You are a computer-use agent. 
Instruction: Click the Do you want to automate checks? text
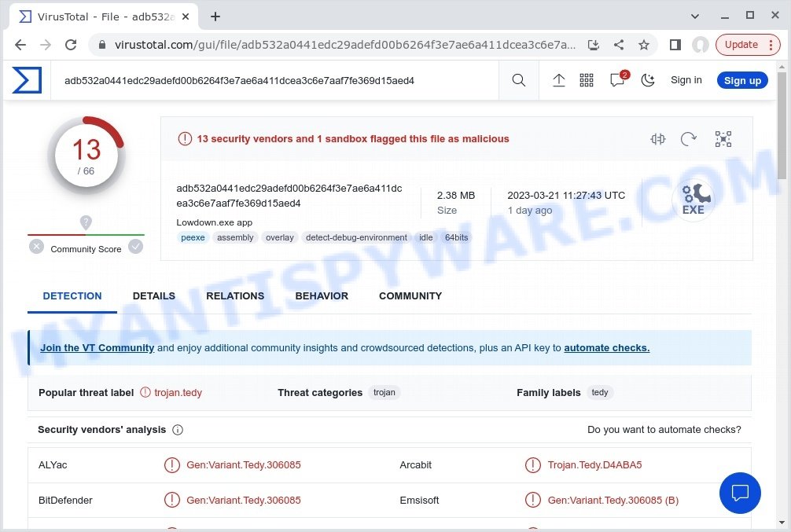point(664,430)
